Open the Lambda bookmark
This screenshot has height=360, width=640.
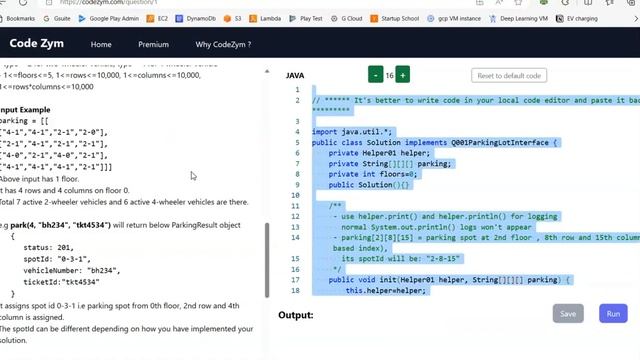point(265,18)
